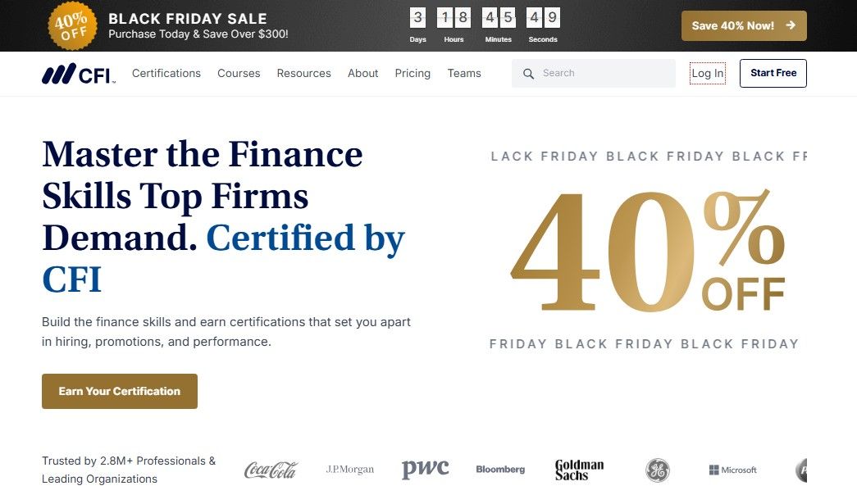Open the Courses menu
The height and width of the screenshot is (504, 857).
pos(239,73)
